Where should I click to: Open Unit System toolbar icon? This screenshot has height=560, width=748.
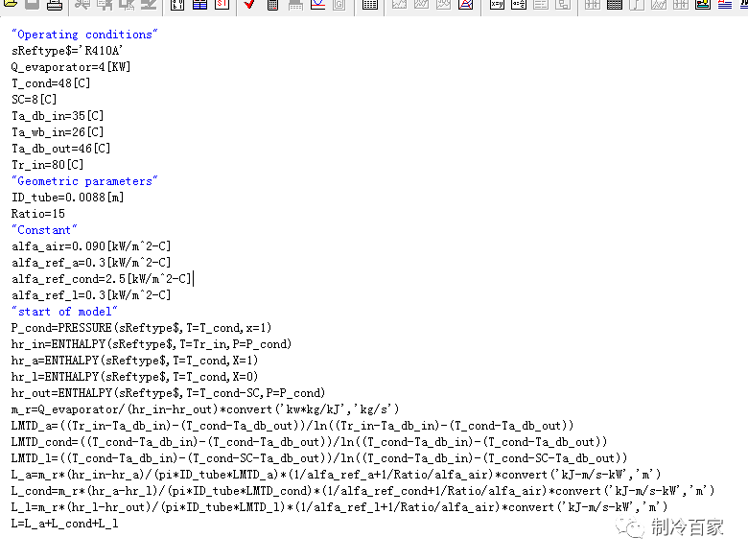click(222, 4)
